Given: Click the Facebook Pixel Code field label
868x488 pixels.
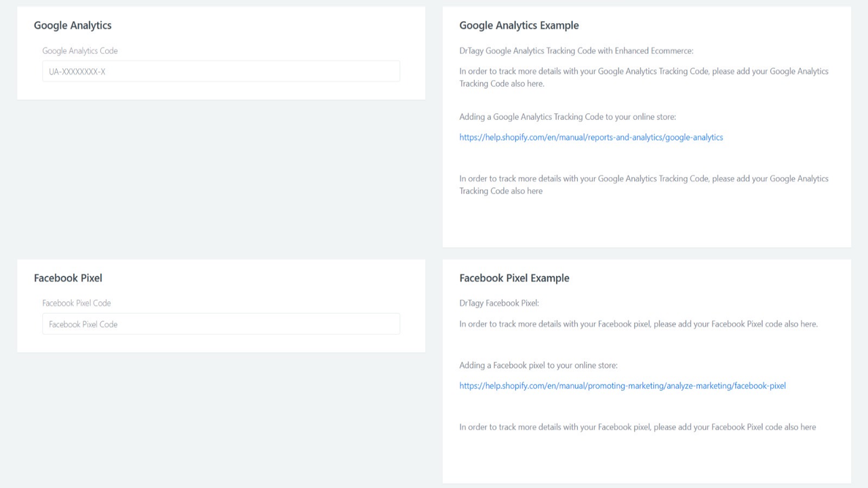Looking at the screenshot, I should [x=77, y=303].
